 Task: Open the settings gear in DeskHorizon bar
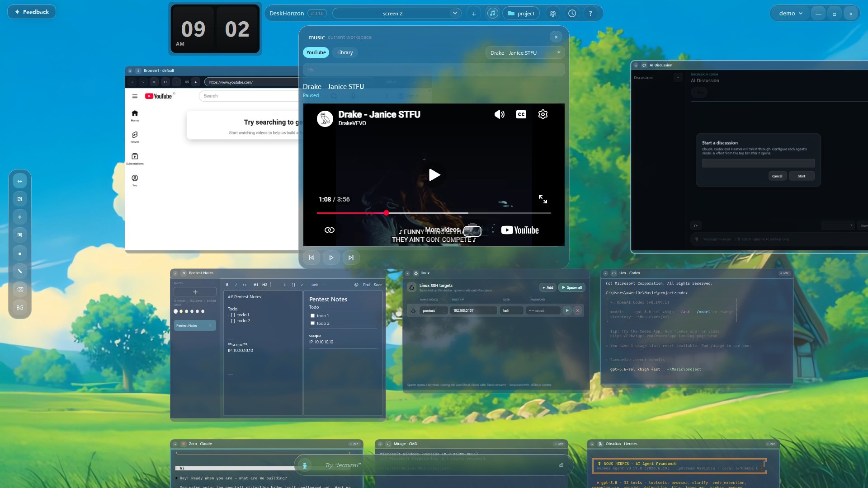552,14
